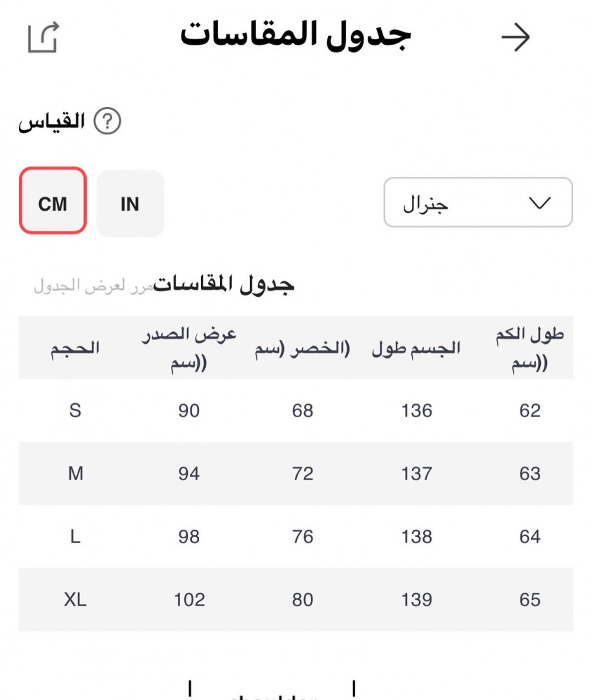Click the الجسم طول column header
This screenshot has height=700, width=592.
(x=416, y=348)
